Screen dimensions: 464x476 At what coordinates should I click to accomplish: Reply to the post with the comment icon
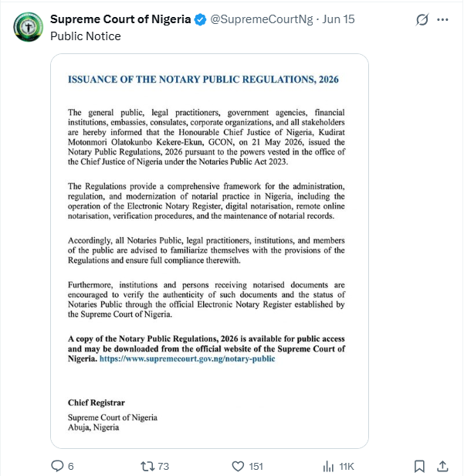pyautogui.click(x=57, y=466)
